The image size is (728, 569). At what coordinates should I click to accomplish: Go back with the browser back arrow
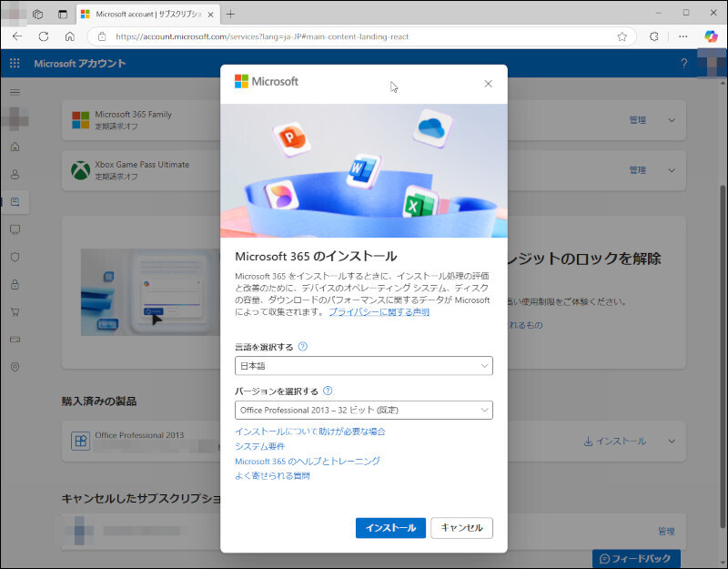click(x=17, y=36)
